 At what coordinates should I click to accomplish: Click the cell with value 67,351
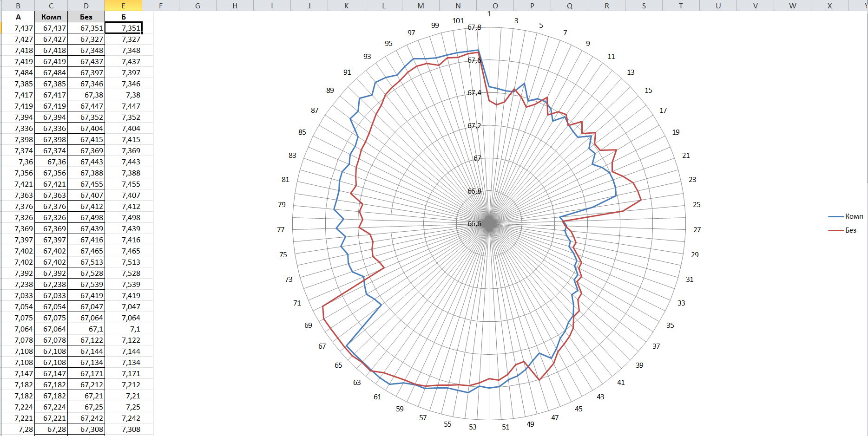86,28
